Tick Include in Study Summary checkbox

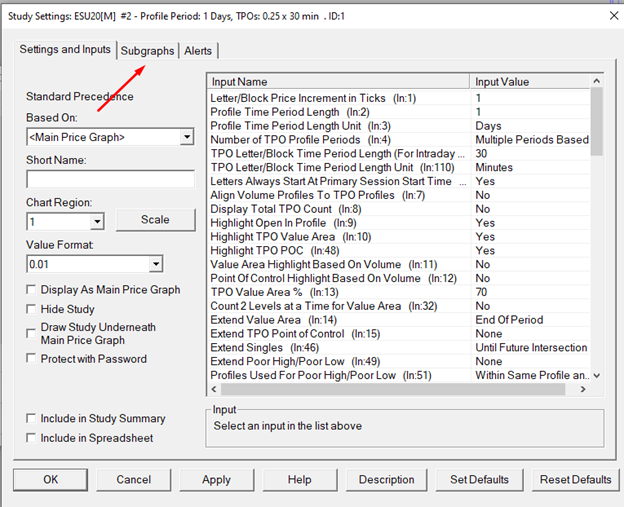(33, 419)
